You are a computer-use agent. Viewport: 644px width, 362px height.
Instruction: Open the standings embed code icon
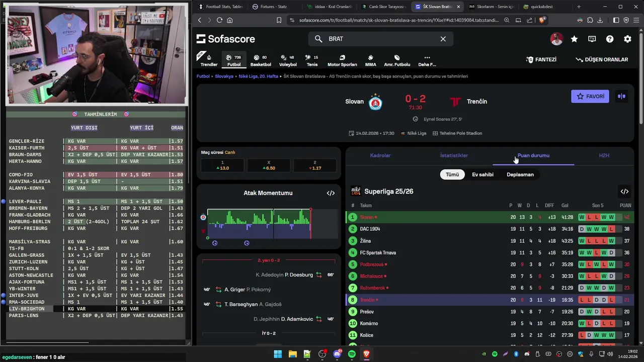[624, 192]
